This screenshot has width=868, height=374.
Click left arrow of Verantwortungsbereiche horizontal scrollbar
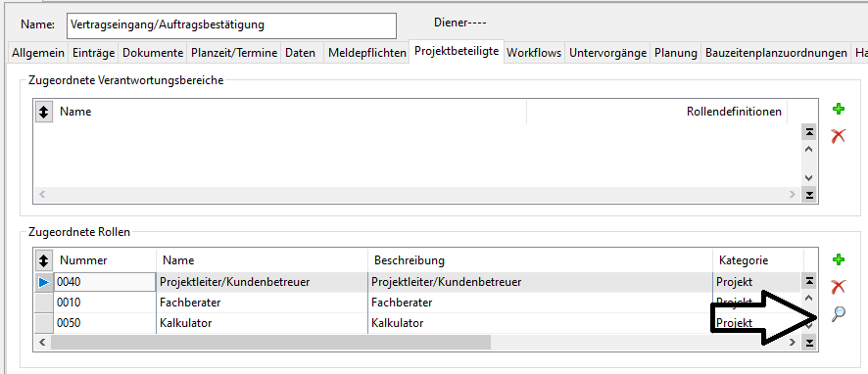click(43, 195)
